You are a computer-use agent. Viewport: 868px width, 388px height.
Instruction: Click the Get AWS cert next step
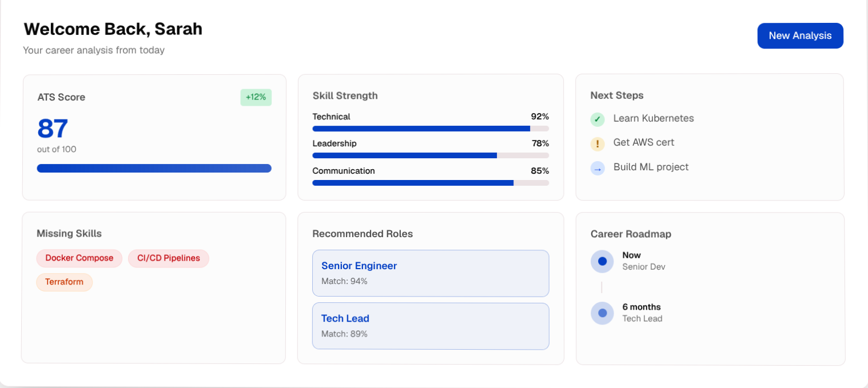coord(644,142)
